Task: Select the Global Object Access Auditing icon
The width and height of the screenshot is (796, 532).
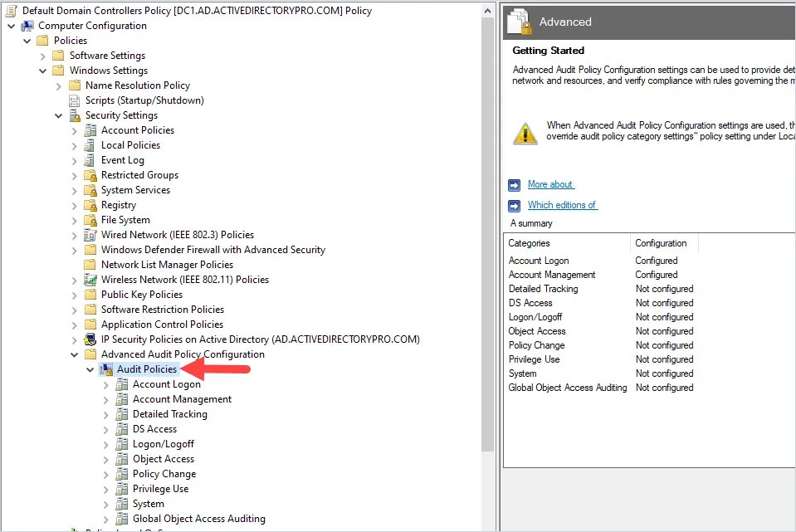Action: [x=123, y=518]
